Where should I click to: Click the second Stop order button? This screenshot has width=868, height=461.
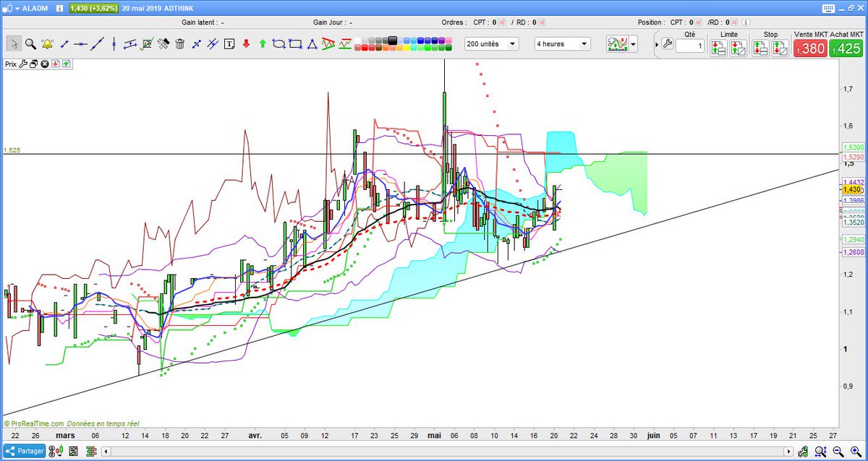click(780, 48)
